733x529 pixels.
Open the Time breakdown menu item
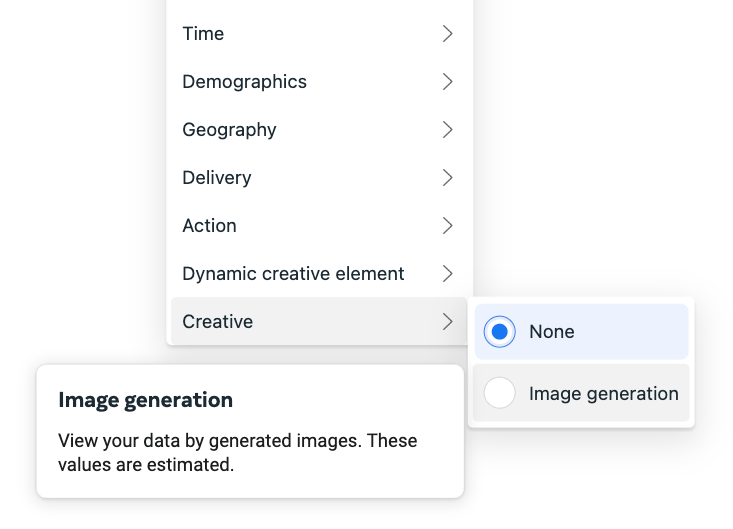(x=319, y=34)
